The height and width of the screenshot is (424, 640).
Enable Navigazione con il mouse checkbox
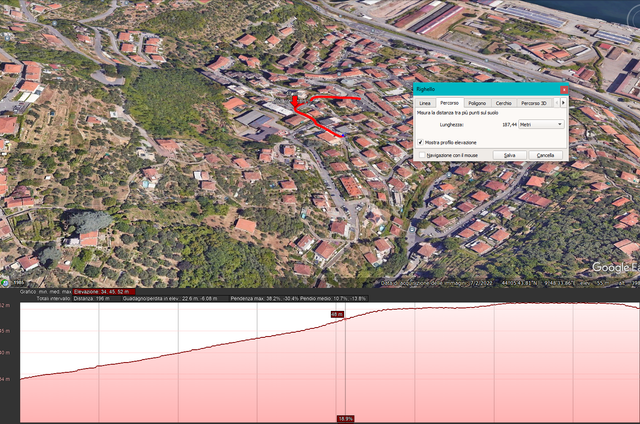(422, 155)
